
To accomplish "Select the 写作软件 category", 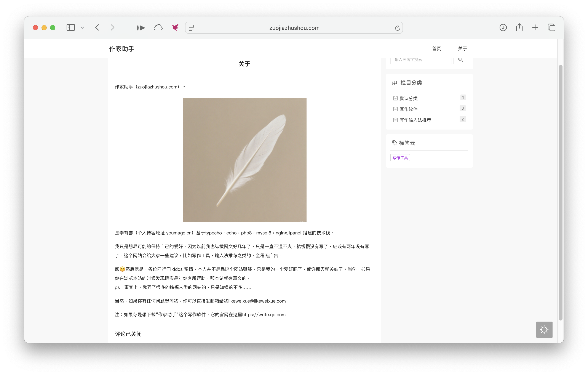I will [409, 109].
